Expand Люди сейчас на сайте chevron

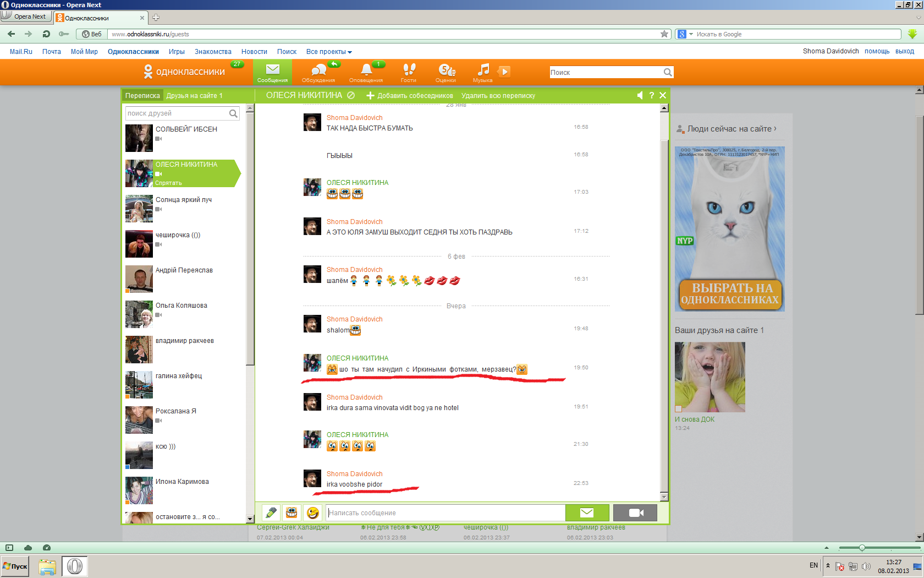(775, 128)
